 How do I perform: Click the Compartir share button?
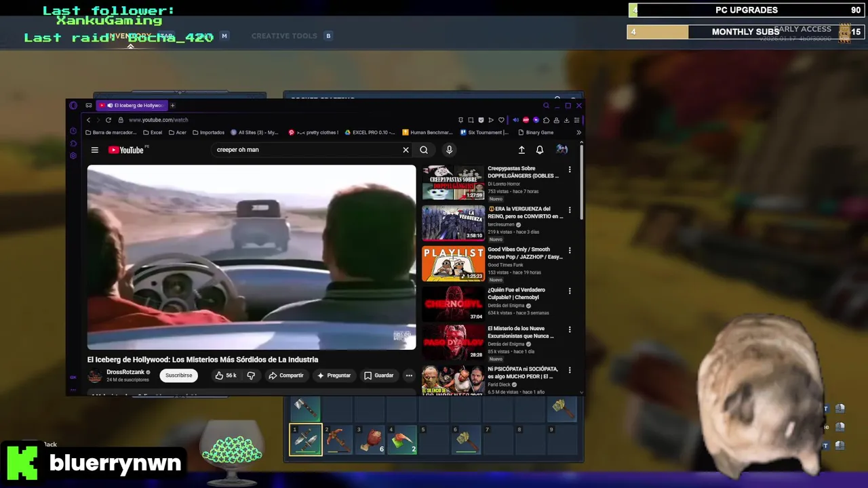click(286, 375)
